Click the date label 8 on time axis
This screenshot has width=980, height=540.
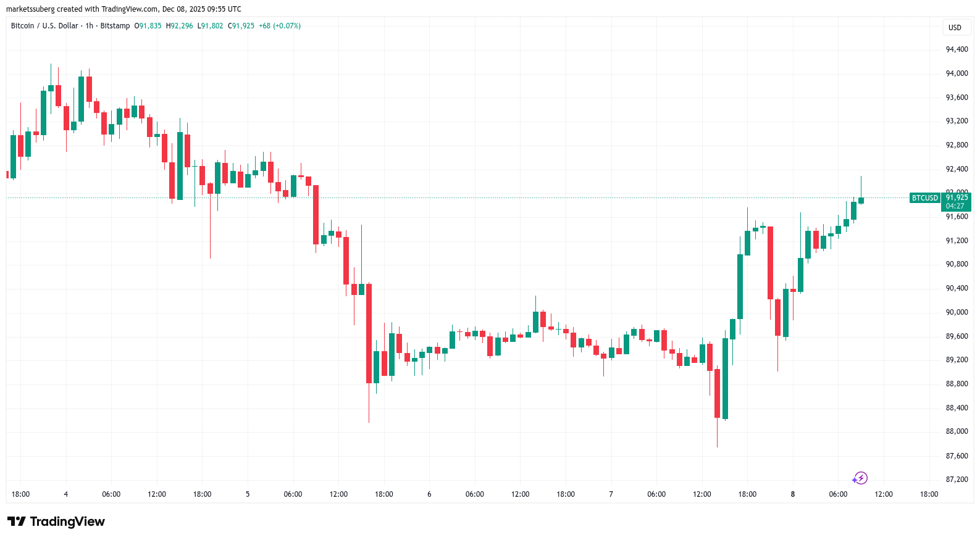793,494
